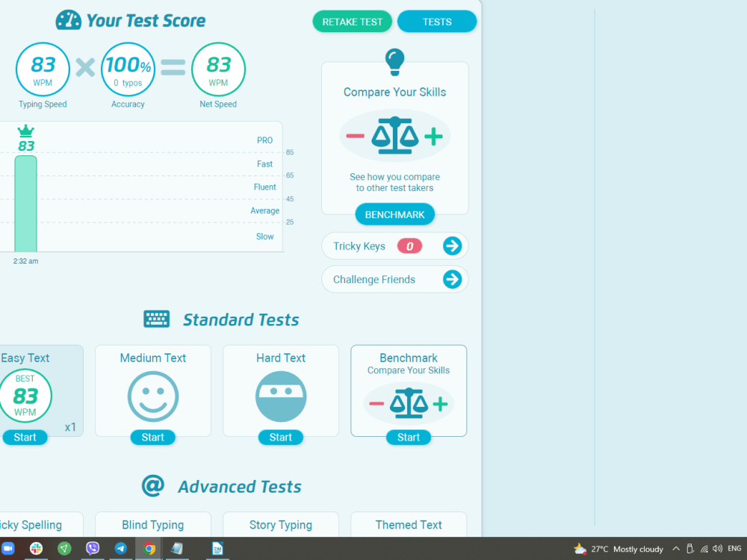Click the '2:32 am' chart time label

(25, 261)
